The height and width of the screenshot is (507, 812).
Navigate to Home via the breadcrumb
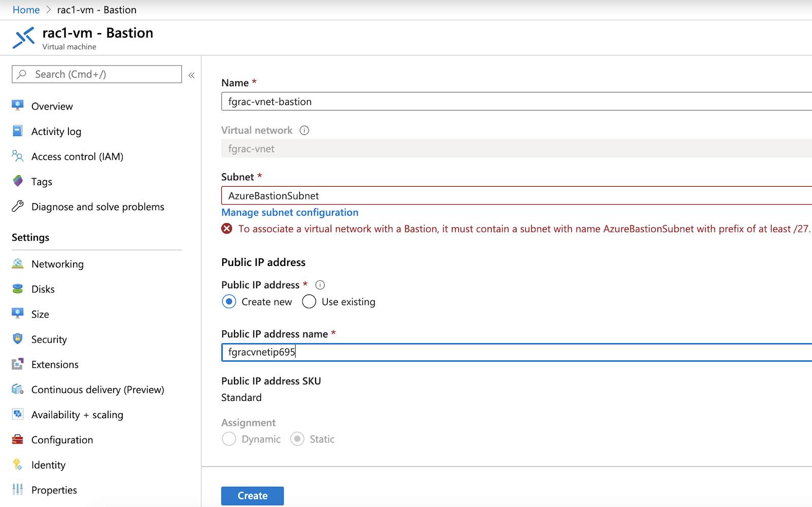click(26, 9)
